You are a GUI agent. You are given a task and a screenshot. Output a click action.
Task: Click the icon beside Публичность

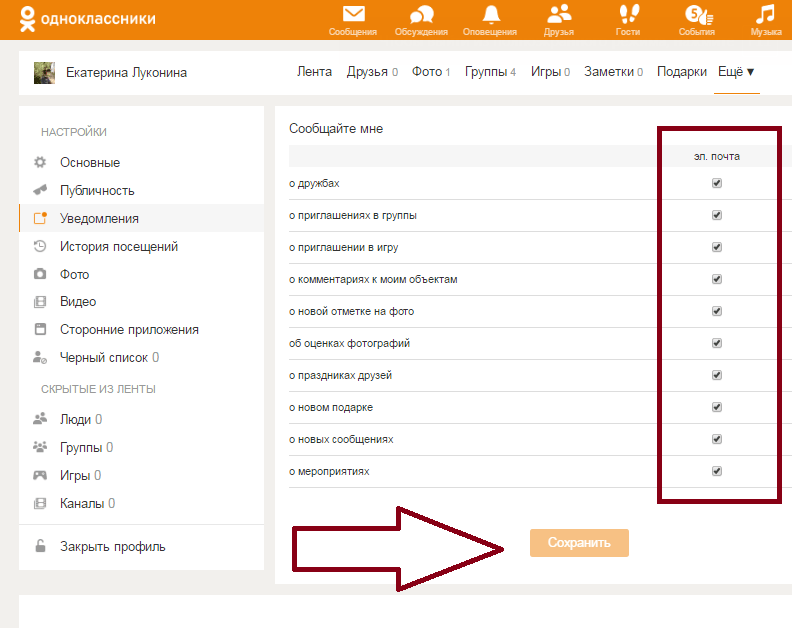click(40, 190)
